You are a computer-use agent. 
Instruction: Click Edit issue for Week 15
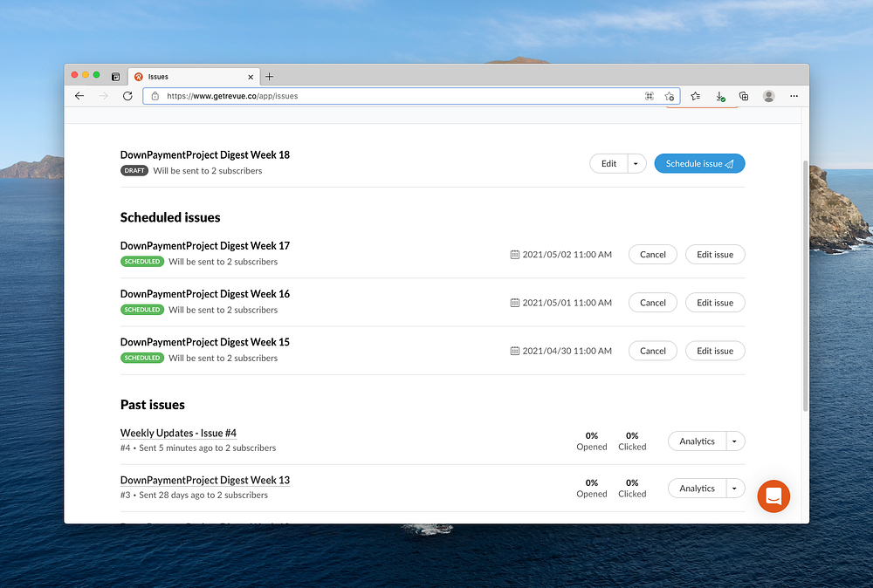tap(715, 351)
